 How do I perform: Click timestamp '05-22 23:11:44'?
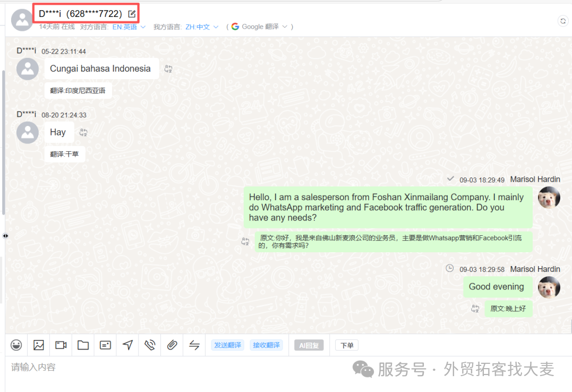click(64, 52)
